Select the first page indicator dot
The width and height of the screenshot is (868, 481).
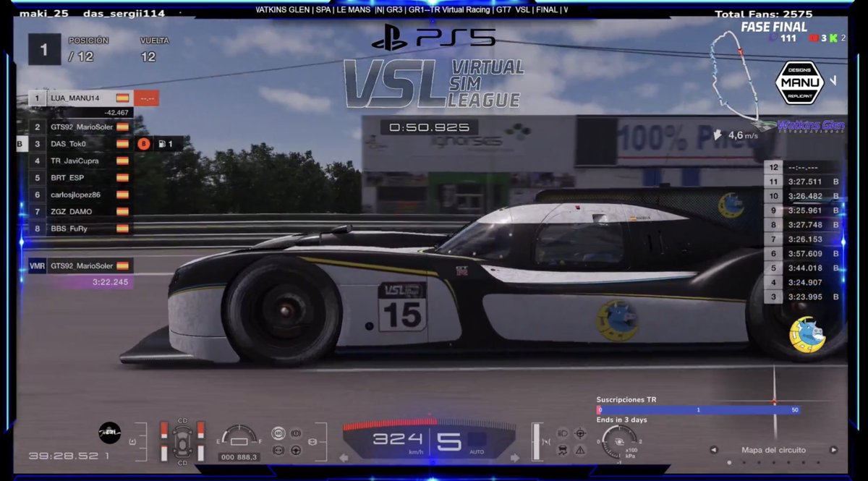click(728, 462)
